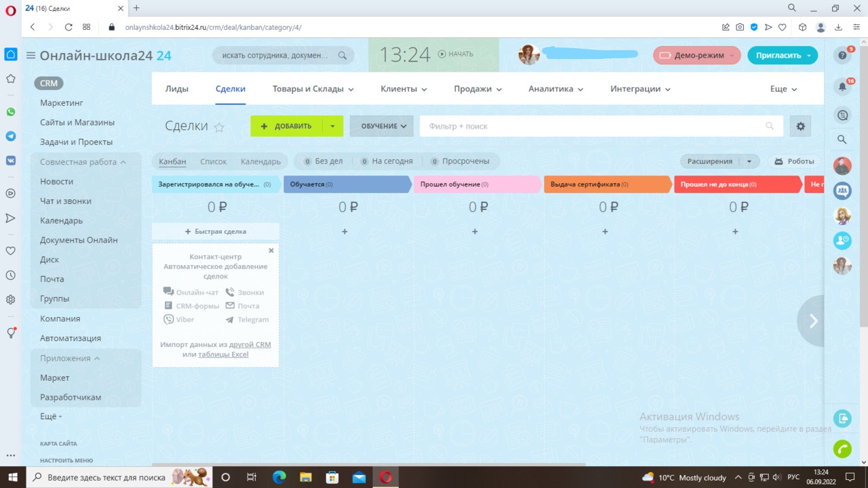Click the Пригласить button
The width and height of the screenshot is (868, 488).
click(783, 56)
